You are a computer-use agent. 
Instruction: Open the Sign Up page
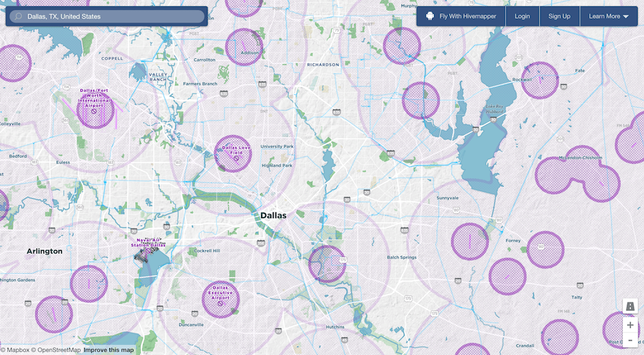pos(559,16)
